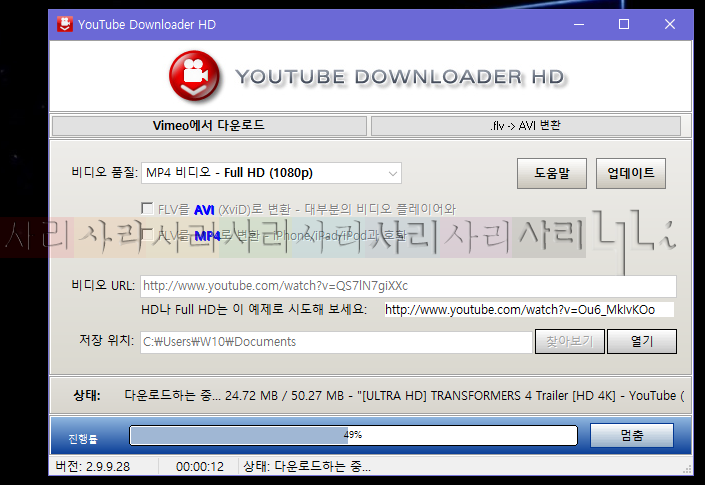Click the download progress bar at 49%
This screenshot has height=485, width=705.
click(x=353, y=435)
